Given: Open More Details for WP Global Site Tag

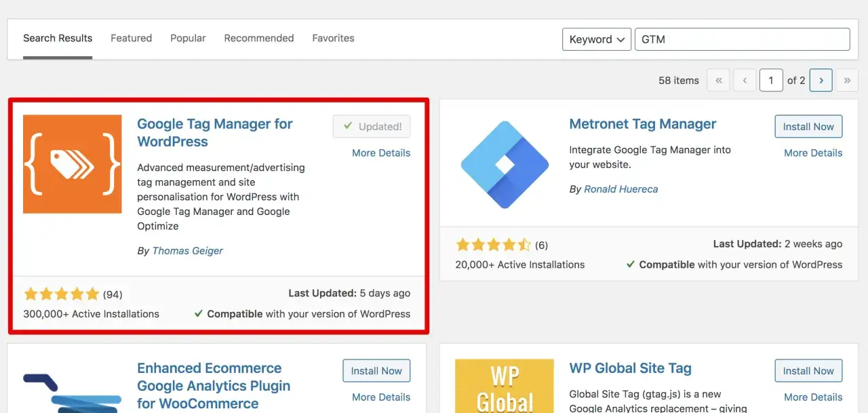Looking at the screenshot, I should [x=813, y=397].
